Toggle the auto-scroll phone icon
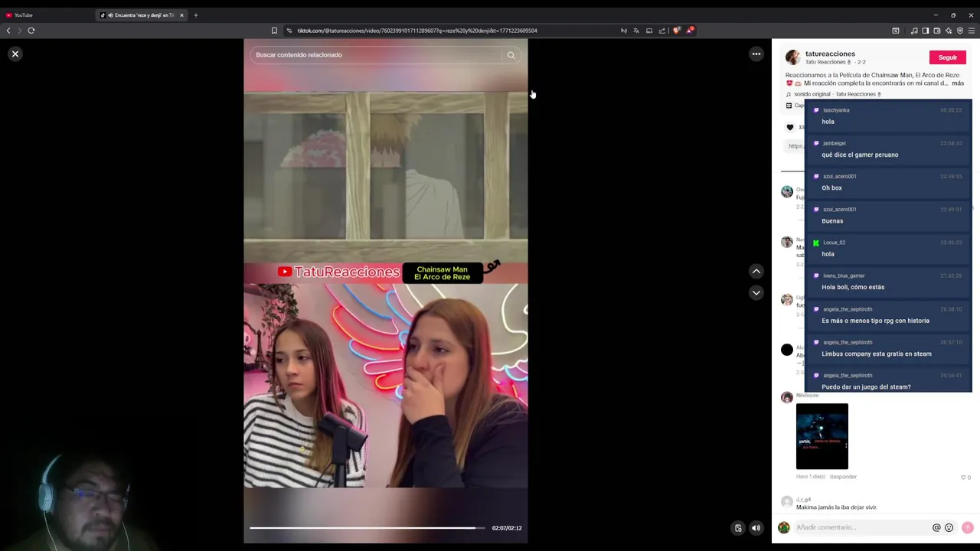 point(738,527)
